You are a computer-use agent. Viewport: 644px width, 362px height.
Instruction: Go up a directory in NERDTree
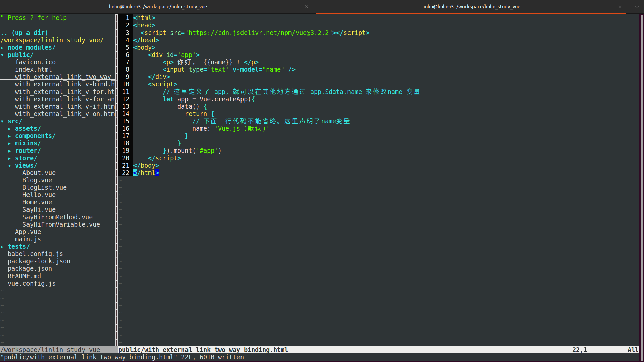click(24, 33)
